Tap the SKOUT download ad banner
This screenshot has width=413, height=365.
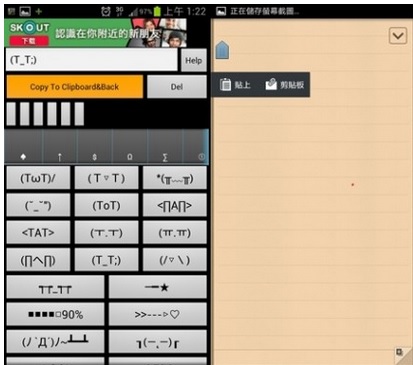(96, 33)
